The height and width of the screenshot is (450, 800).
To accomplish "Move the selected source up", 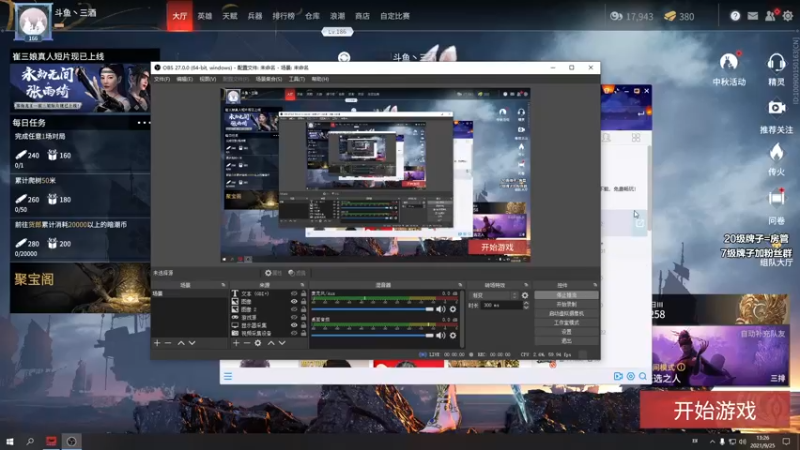I will pos(271,343).
